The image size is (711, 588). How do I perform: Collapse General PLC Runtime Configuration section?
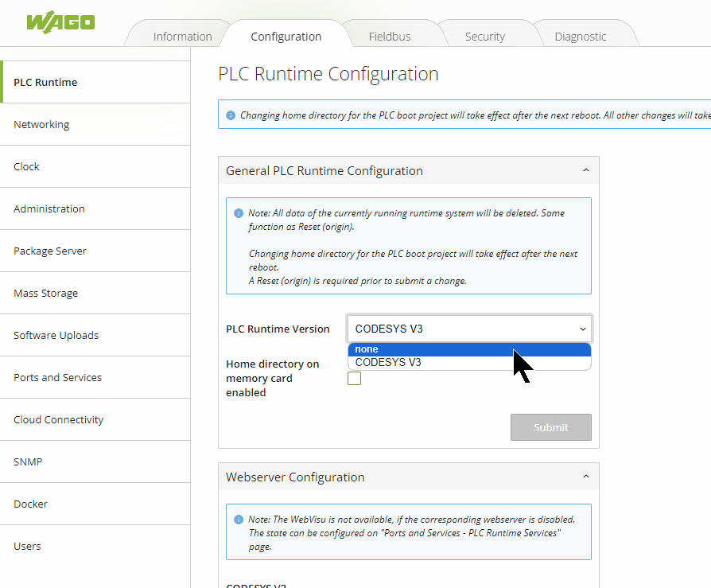click(x=586, y=170)
